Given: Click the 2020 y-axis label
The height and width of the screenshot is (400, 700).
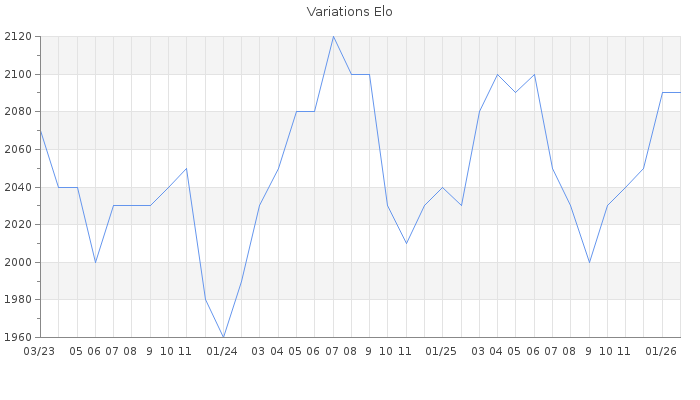Looking at the screenshot, I should 17,225.
